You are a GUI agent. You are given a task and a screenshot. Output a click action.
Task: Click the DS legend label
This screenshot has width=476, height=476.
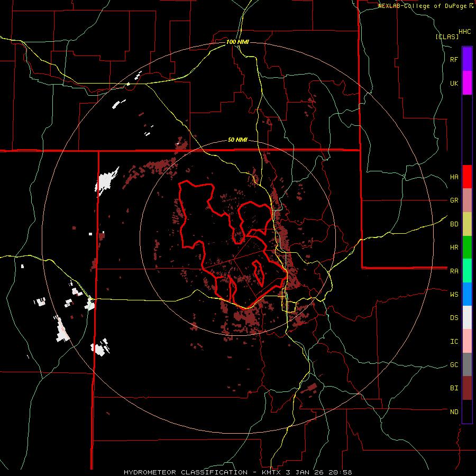454,318
